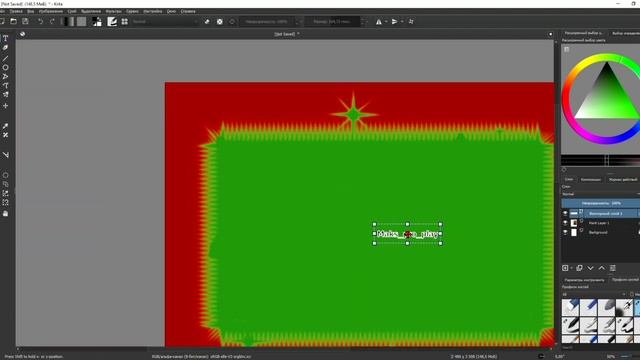
Task: Switch to the Параметры инструмента tab
Action: tap(584, 280)
